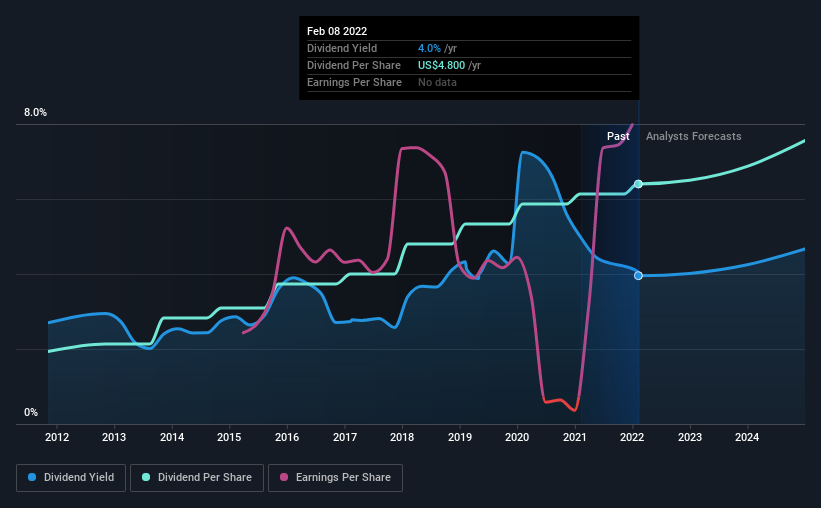Image resolution: width=821 pixels, height=508 pixels.
Task: Click the 2014 x-axis label
Action: (172, 437)
